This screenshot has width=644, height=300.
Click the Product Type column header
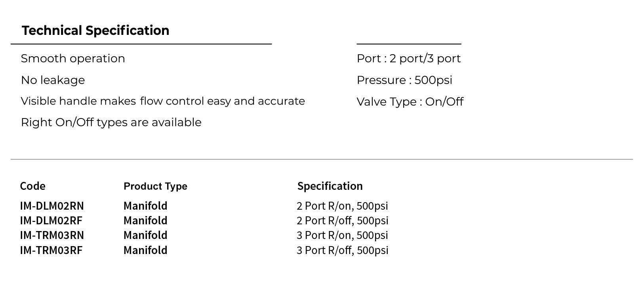155,186
